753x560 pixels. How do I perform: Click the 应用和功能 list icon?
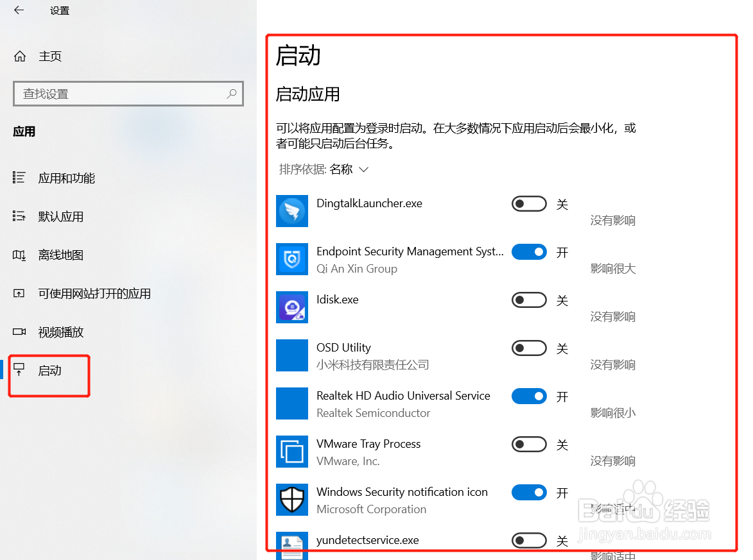(19, 178)
